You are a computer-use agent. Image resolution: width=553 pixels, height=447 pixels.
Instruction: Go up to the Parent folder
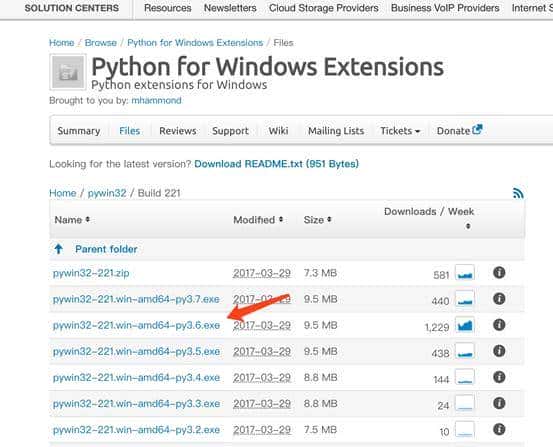pos(106,249)
